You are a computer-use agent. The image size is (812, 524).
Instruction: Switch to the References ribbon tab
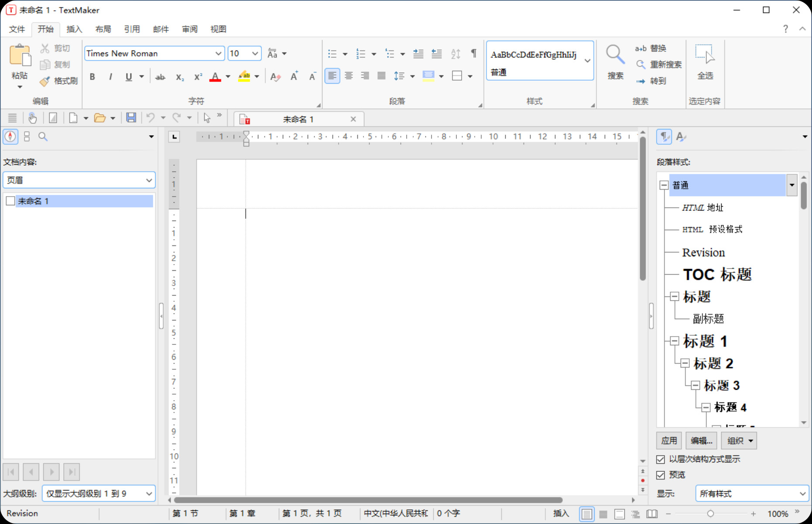pos(132,29)
